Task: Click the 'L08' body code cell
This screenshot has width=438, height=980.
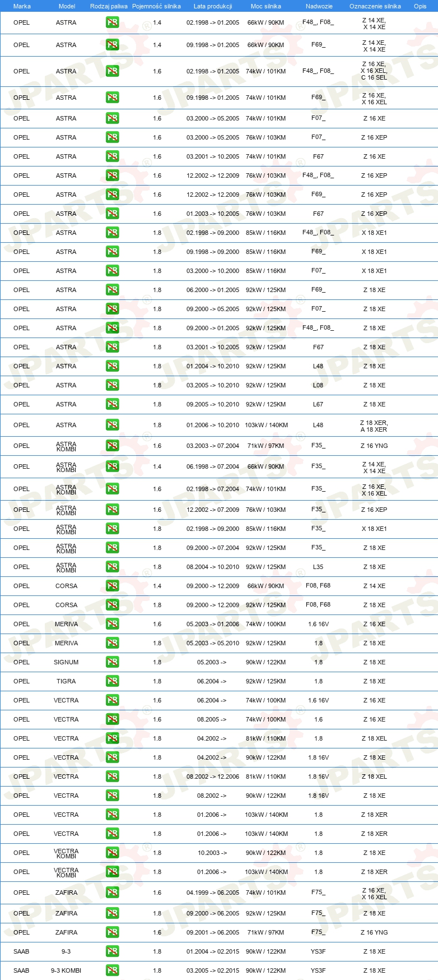Action: 318,385
